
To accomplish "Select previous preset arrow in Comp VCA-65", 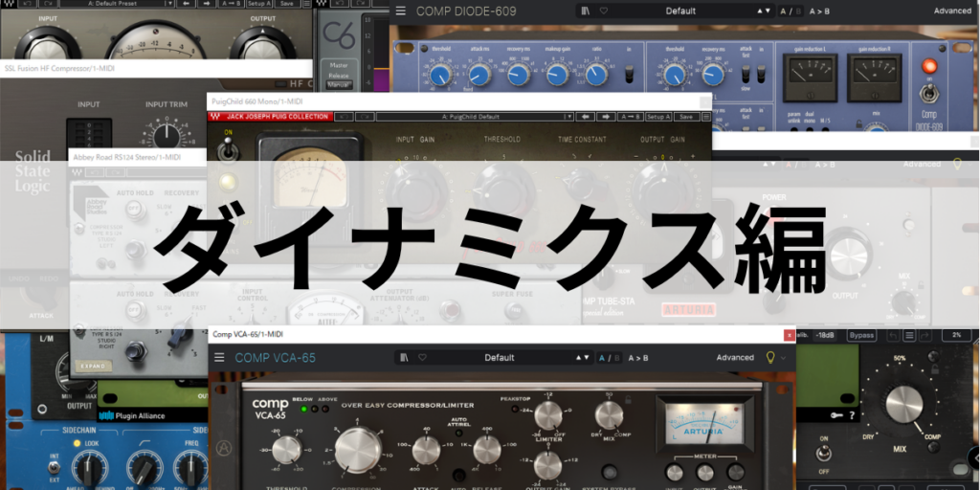I will point(579,358).
